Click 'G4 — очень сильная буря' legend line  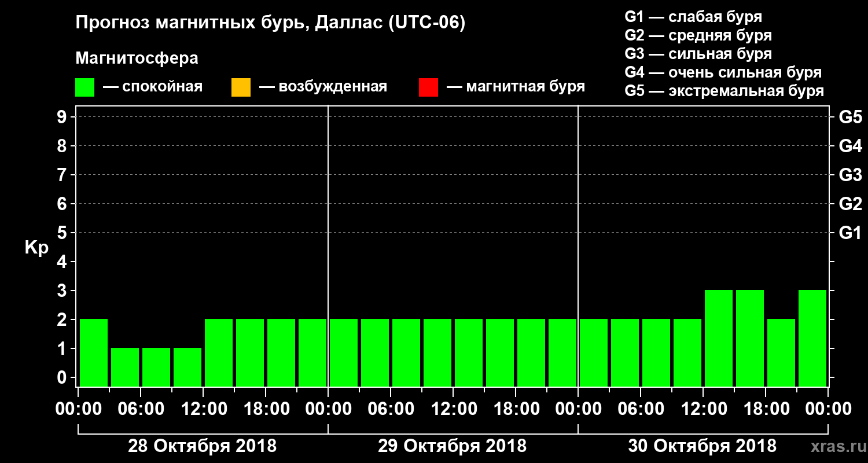(723, 72)
